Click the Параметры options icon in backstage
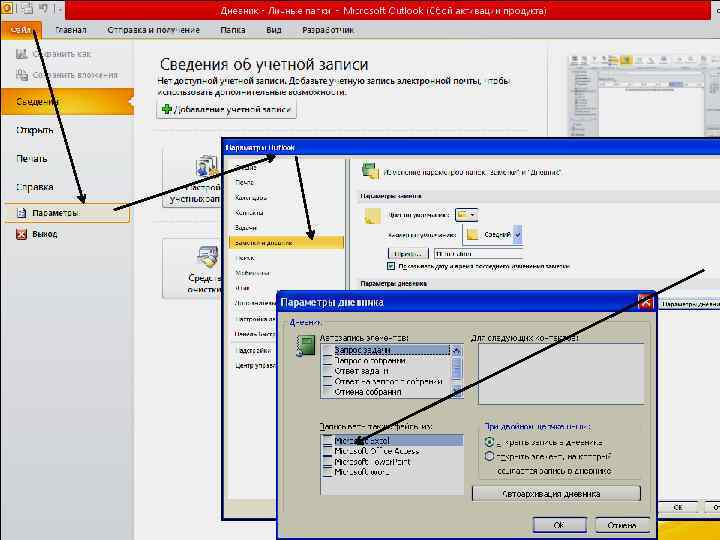 (x=21, y=213)
